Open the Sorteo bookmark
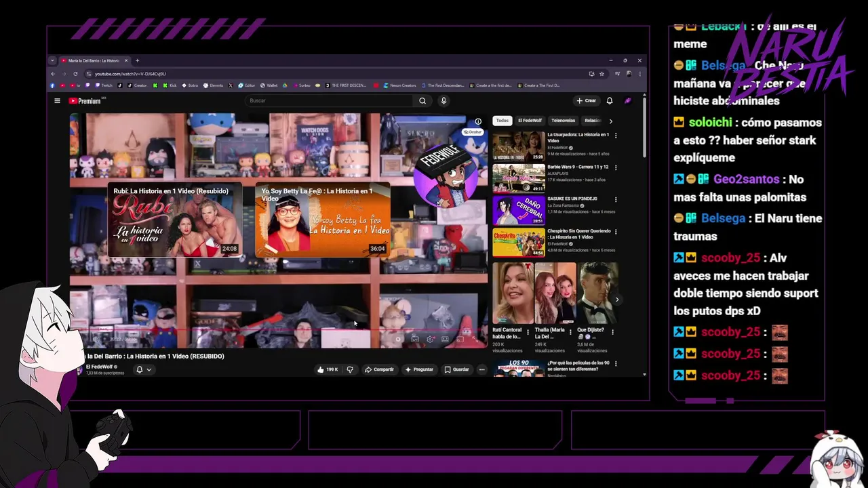 tap(301, 85)
